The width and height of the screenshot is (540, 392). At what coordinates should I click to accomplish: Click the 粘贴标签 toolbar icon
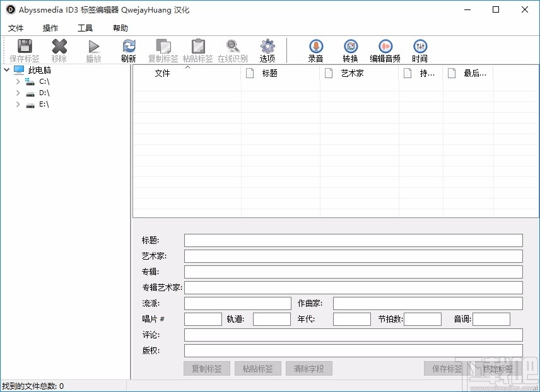coord(197,45)
